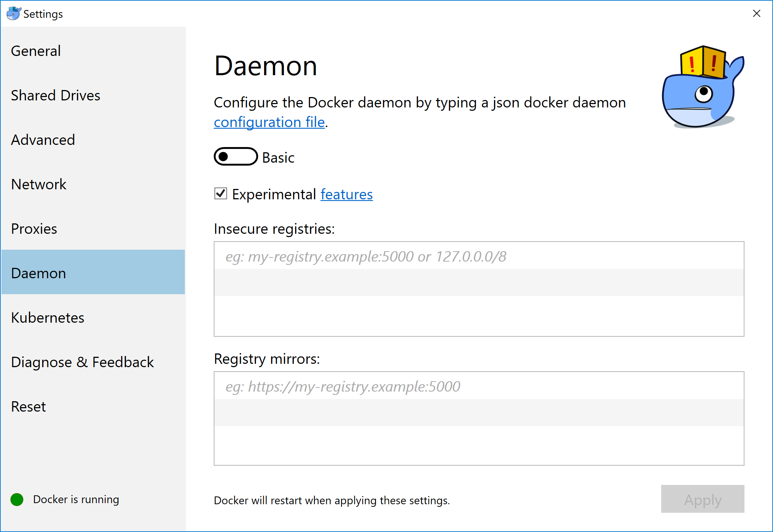Navigate to Network settings
The height and width of the screenshot is (532, 773).
tap(39, 184)
